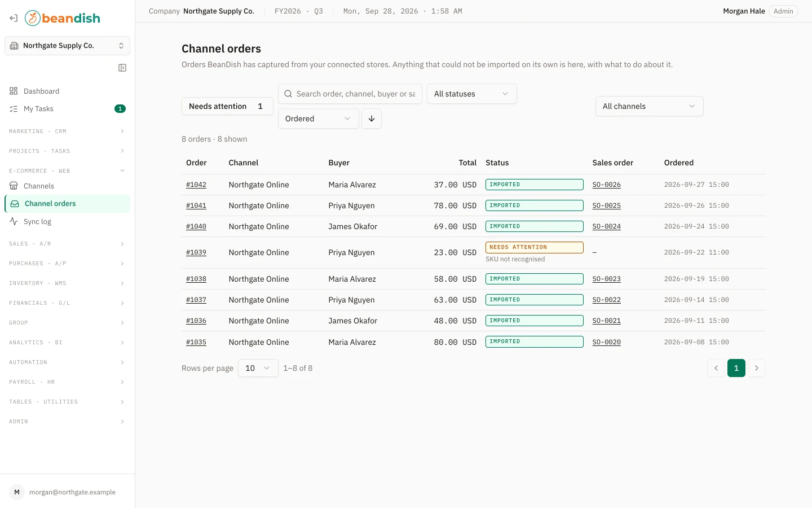The height and width of the screenshot is (508, 812).
Task: Click the beandish logo
Action: point(63,18)
